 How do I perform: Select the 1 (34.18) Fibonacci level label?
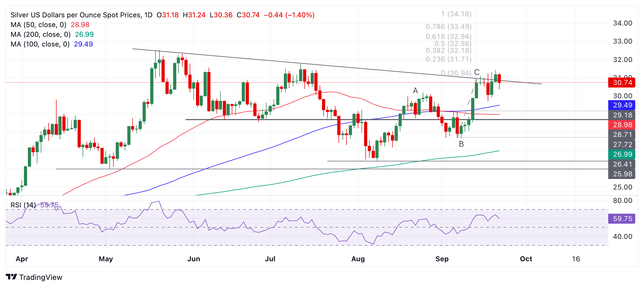[456, 14]
